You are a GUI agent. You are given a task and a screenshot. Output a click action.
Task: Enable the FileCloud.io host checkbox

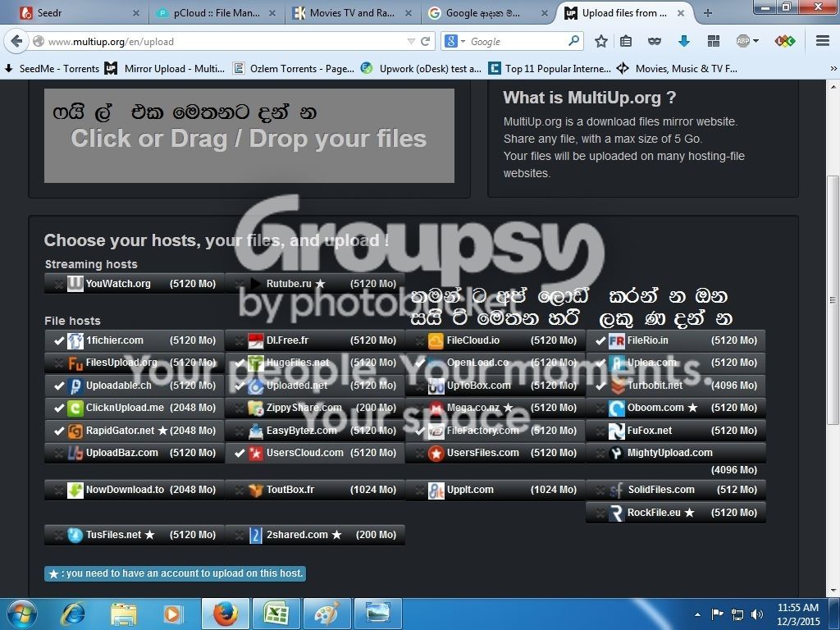pyautogui.click(x=419, y=340)
